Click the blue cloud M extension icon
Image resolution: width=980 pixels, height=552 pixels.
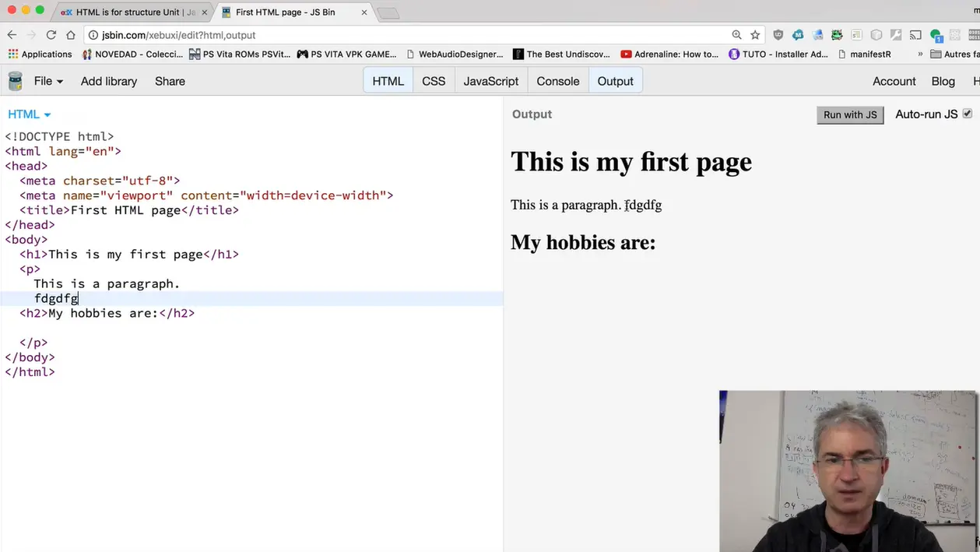pyautogui.click(x=798, y=35)
